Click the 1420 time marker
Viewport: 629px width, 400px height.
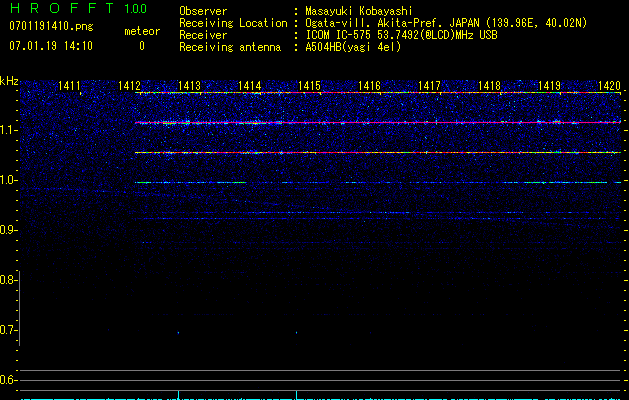(609, 87)
